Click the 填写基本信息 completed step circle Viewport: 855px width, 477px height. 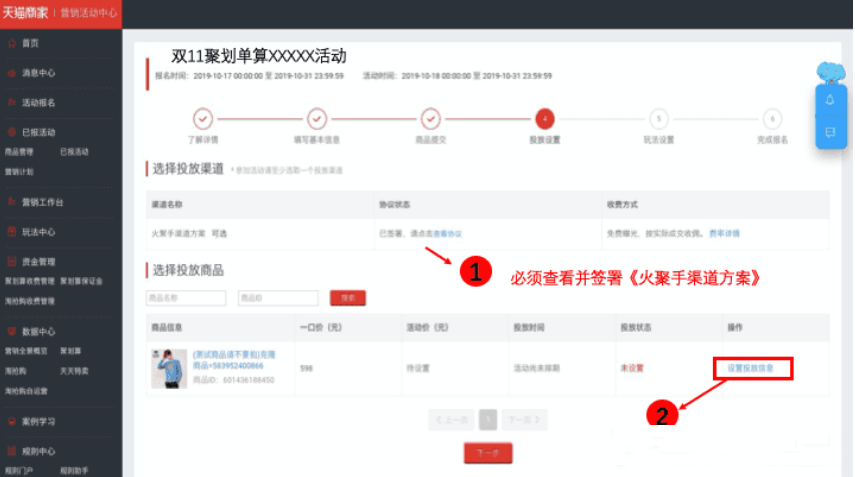pyautogui.click(x=317, y=118)
